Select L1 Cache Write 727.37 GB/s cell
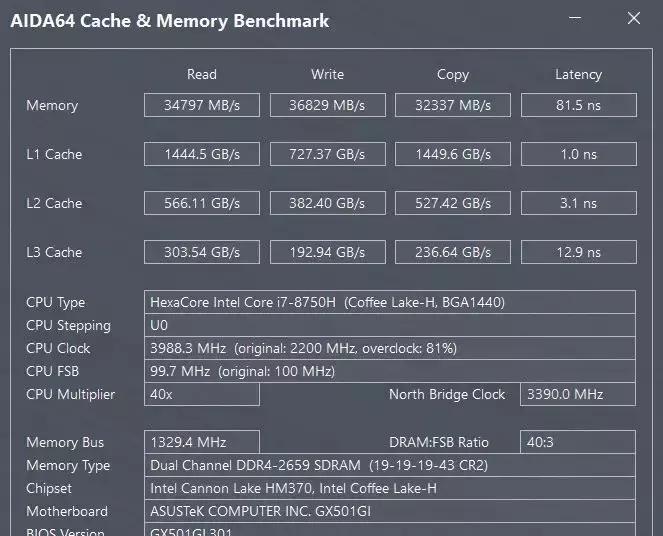The width and height of the screenshot is (663, 536). point(327,154)
